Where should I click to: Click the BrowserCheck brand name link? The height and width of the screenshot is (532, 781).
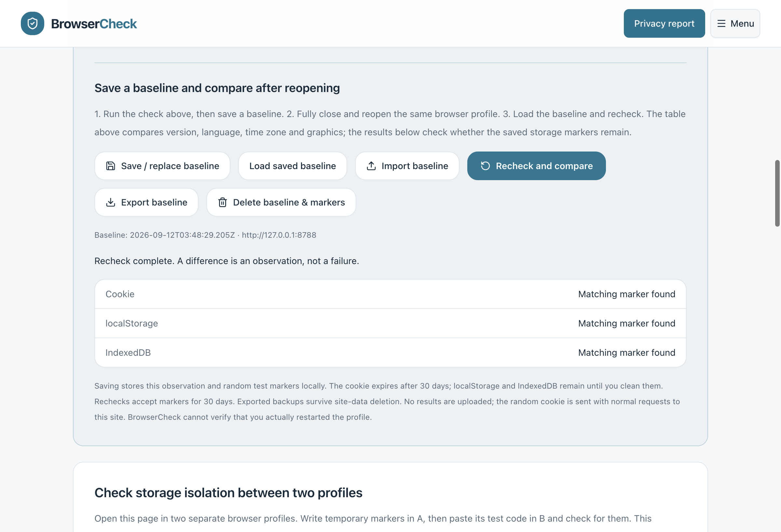coord(94,24)
